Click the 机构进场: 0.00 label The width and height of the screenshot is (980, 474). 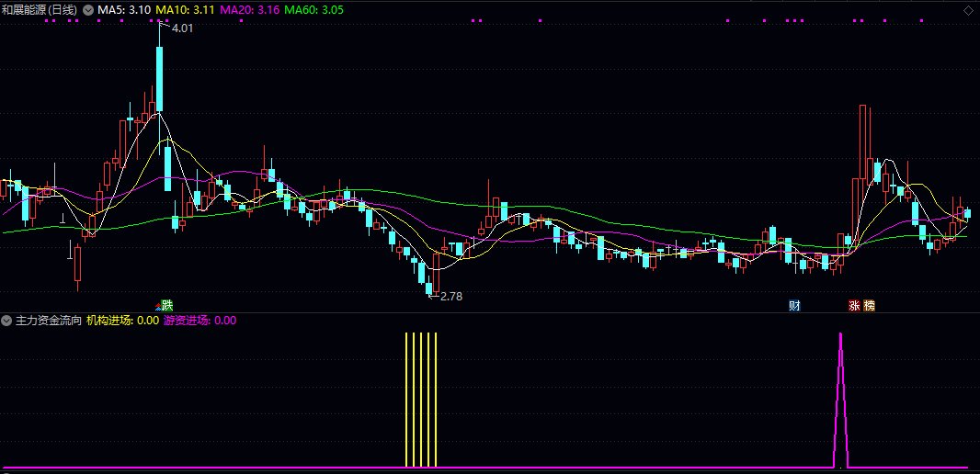tap(122, 321)
